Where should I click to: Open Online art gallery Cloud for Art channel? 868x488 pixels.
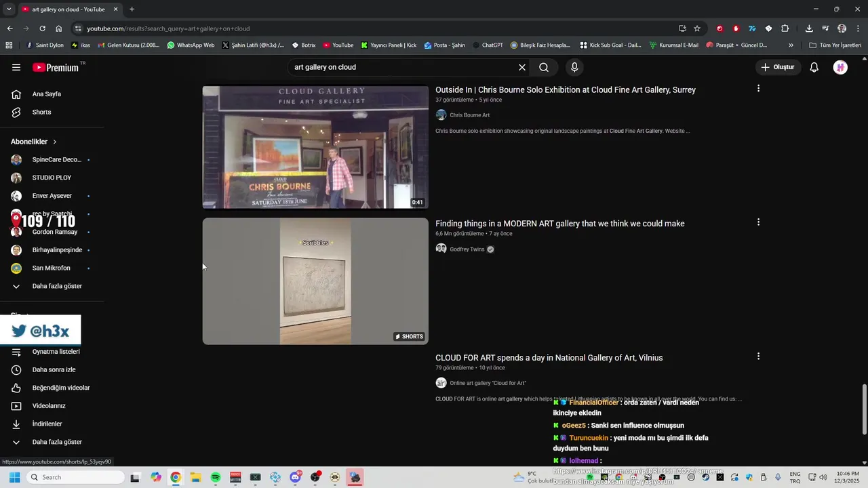488,383
